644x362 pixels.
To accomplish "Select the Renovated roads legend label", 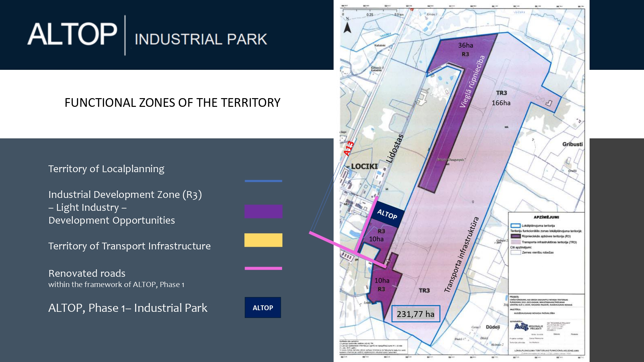I will 87,273.
